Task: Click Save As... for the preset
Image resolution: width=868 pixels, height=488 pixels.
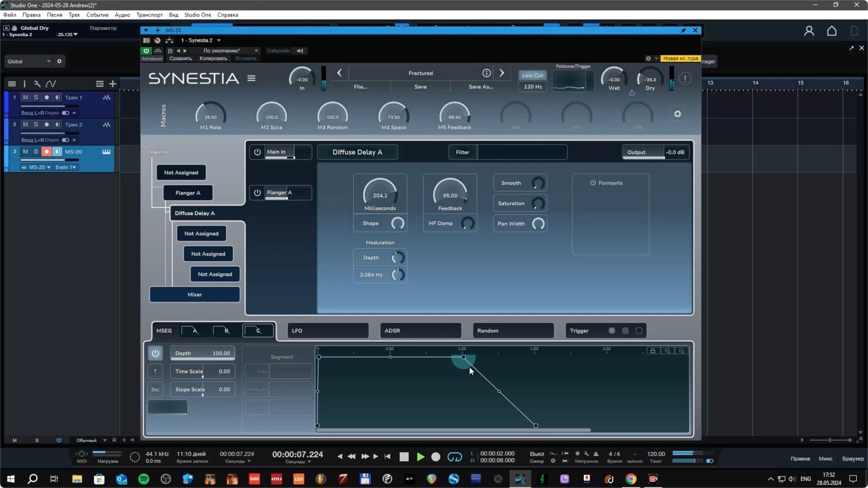Action: pos(481,87)
